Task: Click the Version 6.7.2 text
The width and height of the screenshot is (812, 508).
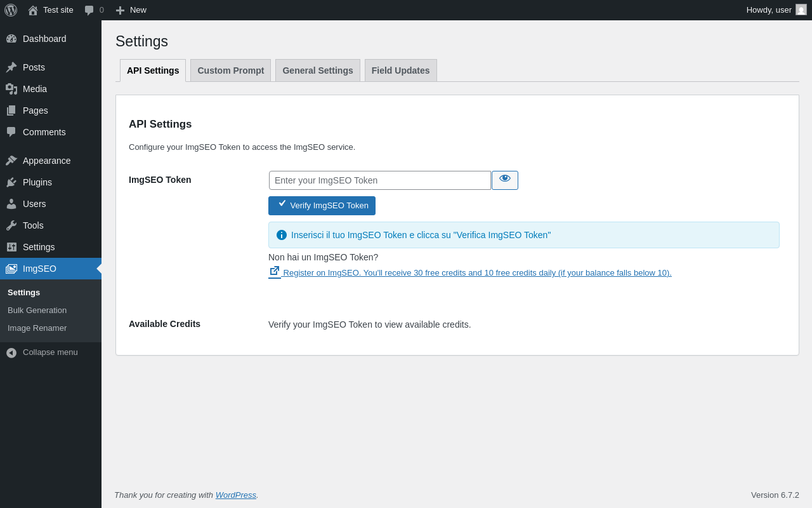Action: (775, 495)
